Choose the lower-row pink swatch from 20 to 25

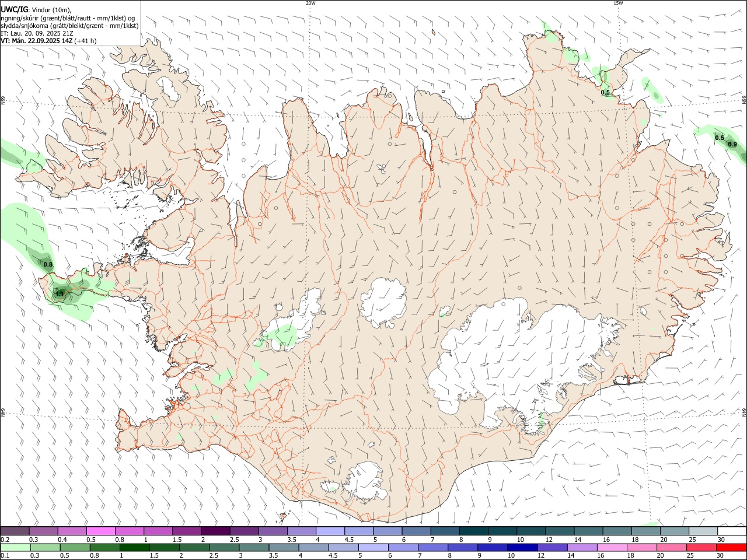click(x=671, y=548)
